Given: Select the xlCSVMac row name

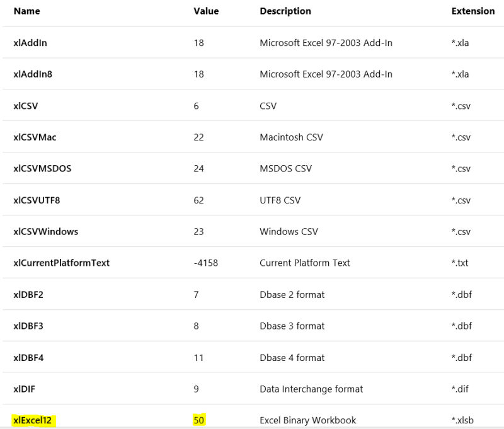Looking at the screenshot, I should pyautogui.click(x=35, y=137).
